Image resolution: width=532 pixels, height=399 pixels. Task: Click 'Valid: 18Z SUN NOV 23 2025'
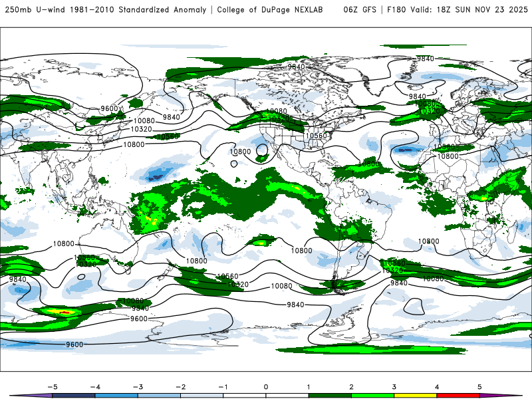click(x=469, y=9)
